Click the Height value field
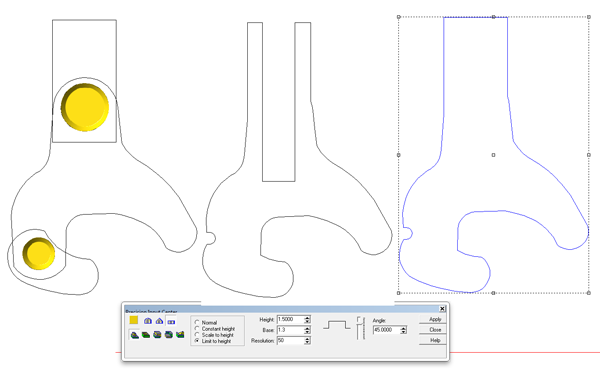600x372 pixels. 290,319
